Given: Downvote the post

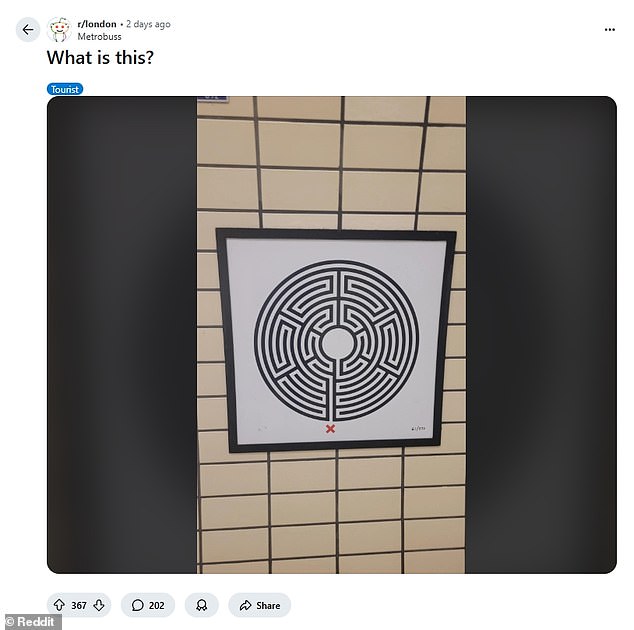Looking at the screenshot, I should pos(99,605).
